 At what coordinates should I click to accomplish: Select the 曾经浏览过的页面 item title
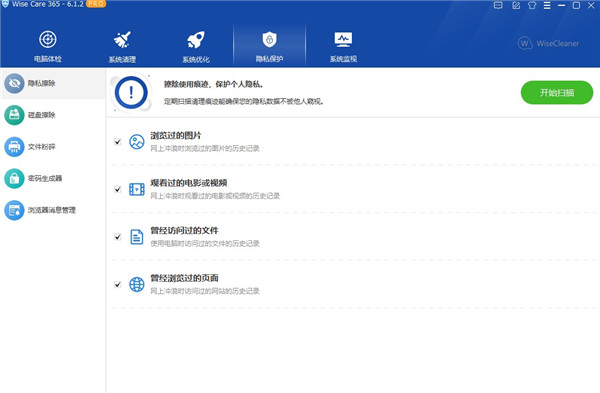pos(184,278)
